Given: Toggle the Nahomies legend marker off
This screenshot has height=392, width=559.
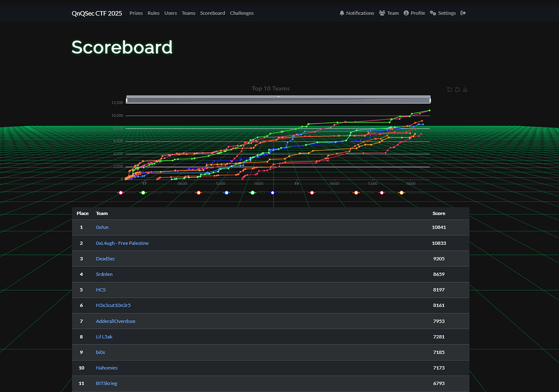Looking at the screenshot, I should click(x=402, y=192).
